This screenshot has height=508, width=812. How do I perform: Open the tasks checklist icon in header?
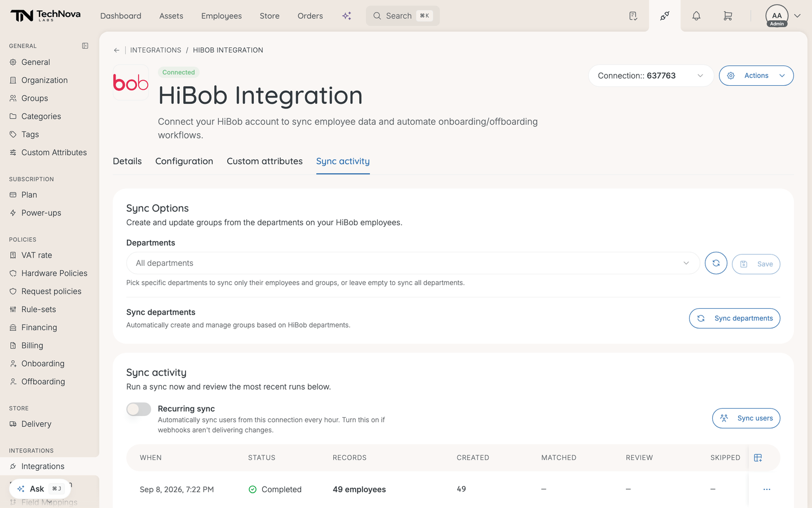point(633,16)
